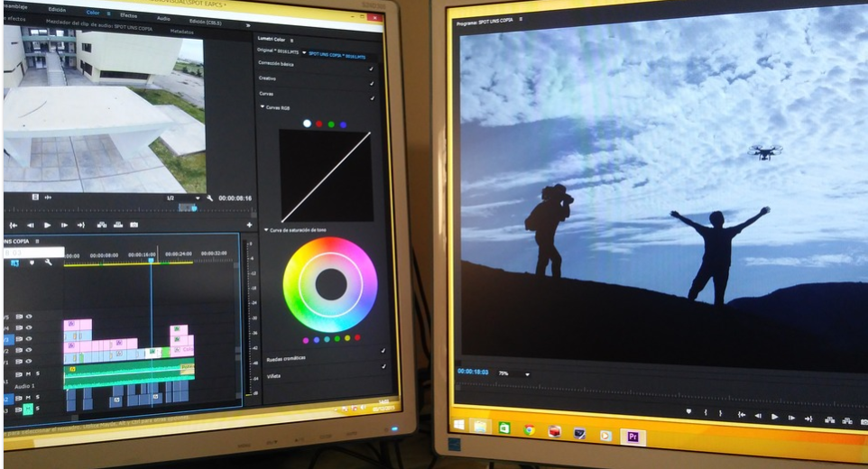Step forward one frame in Program monitor
The width and height of the screenshot is (868, 469).
(x=791, y=418)
